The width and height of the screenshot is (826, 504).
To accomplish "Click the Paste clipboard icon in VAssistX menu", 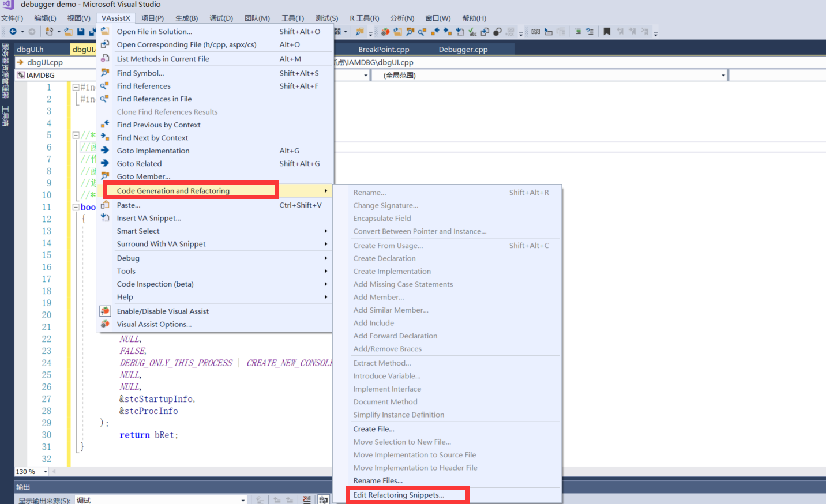I will click(x=105, y=205).
